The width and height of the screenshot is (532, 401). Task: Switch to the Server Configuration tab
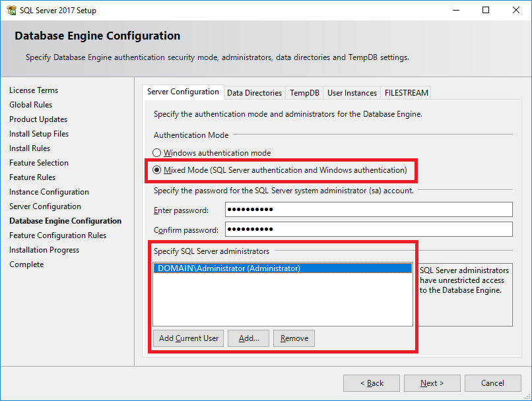pyautogui.click(x=183, y=92)
